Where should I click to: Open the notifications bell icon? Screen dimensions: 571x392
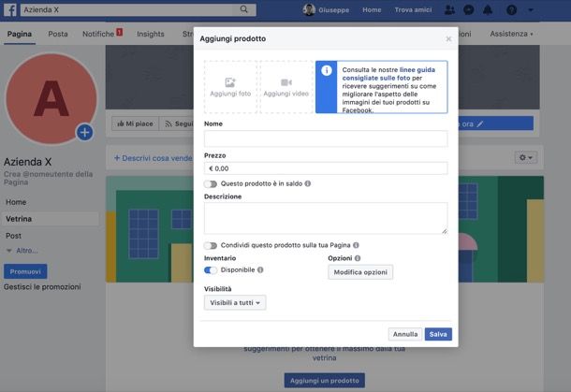point(488,10)
